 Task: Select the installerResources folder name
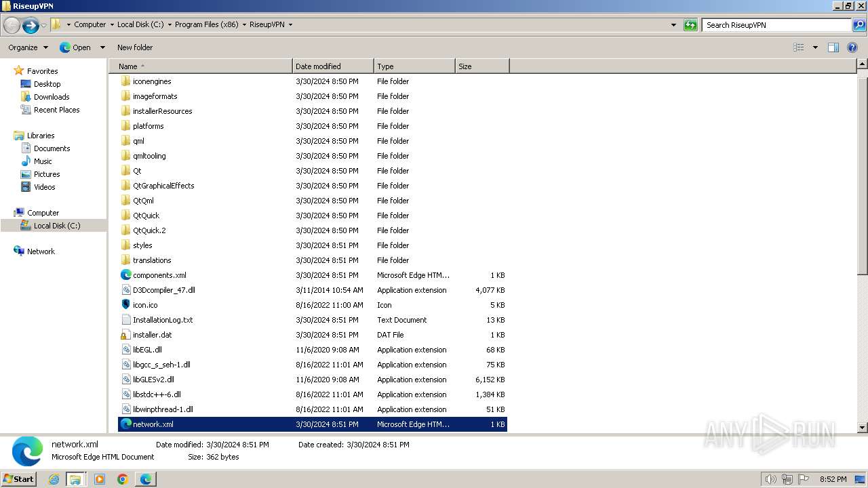163,111
